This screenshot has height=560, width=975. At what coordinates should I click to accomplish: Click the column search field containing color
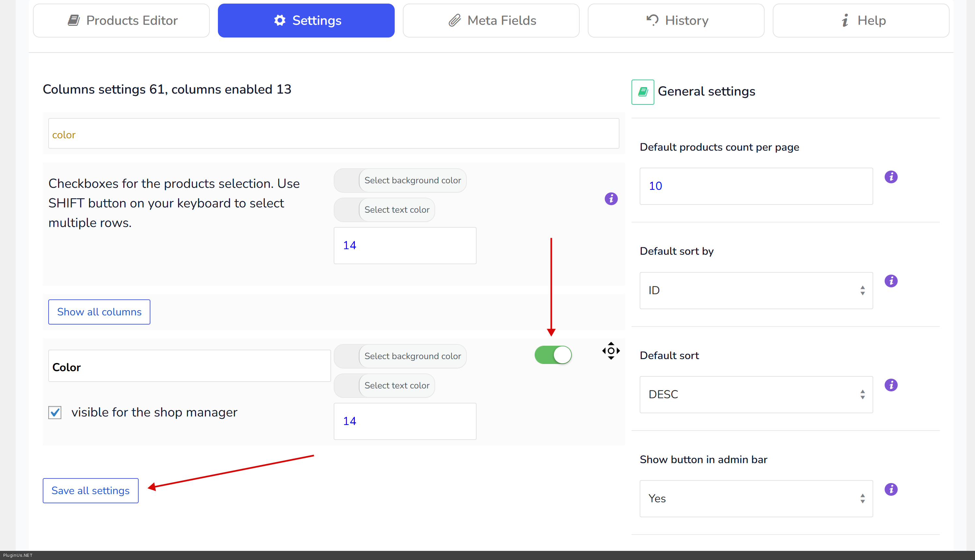click(333, 134)
